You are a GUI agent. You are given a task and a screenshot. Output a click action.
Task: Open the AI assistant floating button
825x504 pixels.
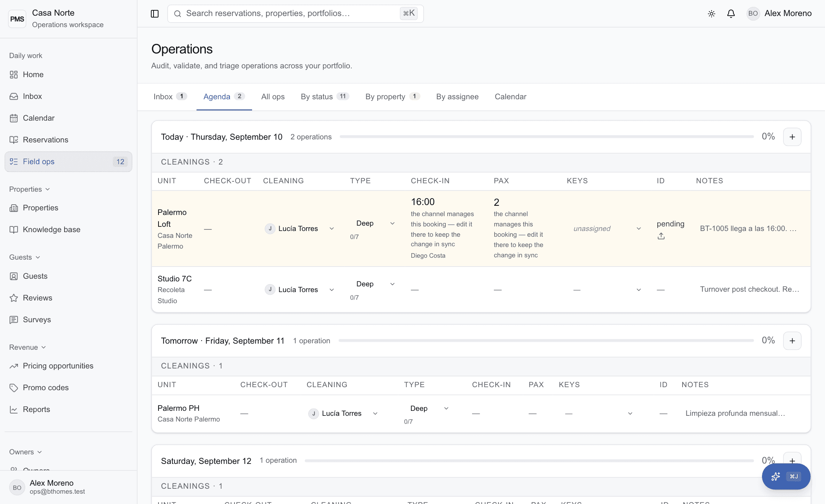click(786, 477)
